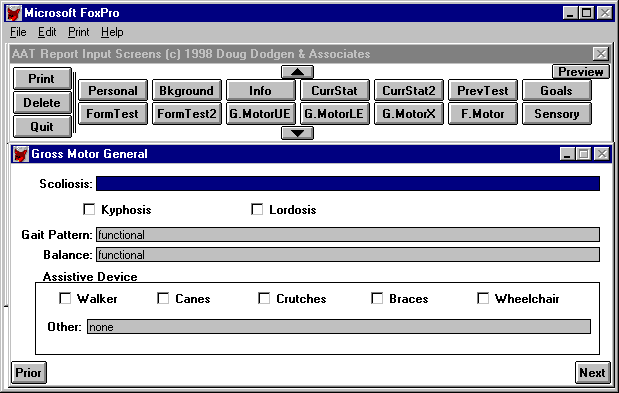The image size is (619, 393).
Task: Open the Edit menu
Action: click(47, 32)
